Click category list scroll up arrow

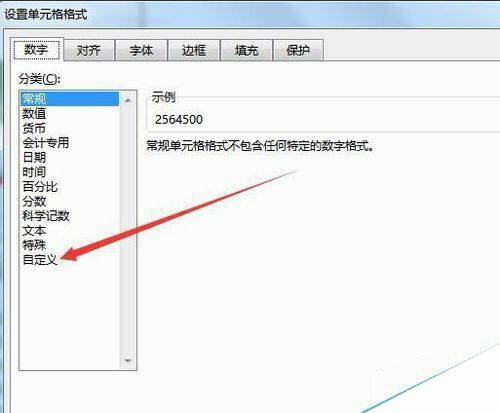point(128,100)
